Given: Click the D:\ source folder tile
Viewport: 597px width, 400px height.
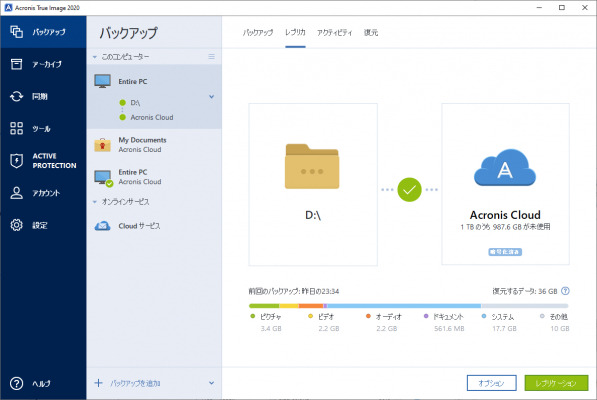Looking at the screenshot, I should coord(313,184).
